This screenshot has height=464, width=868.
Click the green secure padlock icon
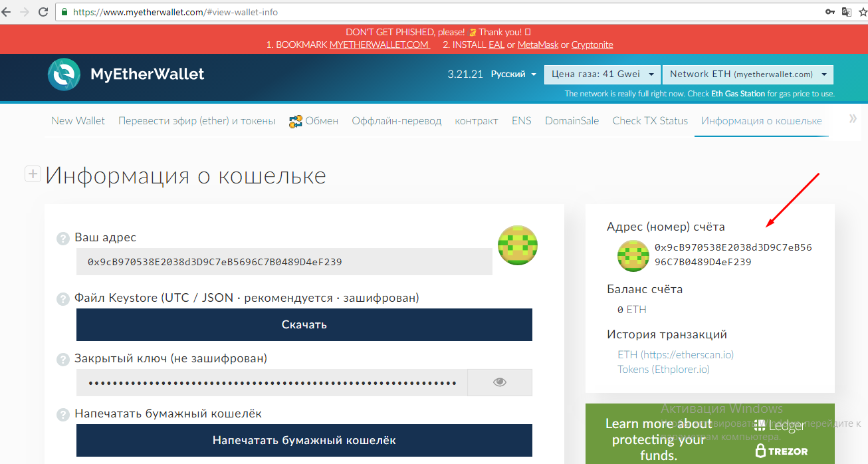coord(64,12)
